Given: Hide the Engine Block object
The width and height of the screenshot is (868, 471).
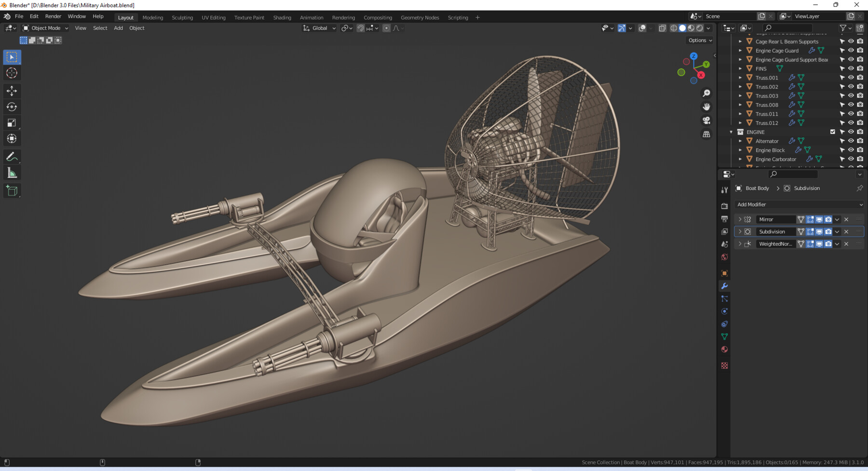Looking at the screenshot, I should [850, 150].
